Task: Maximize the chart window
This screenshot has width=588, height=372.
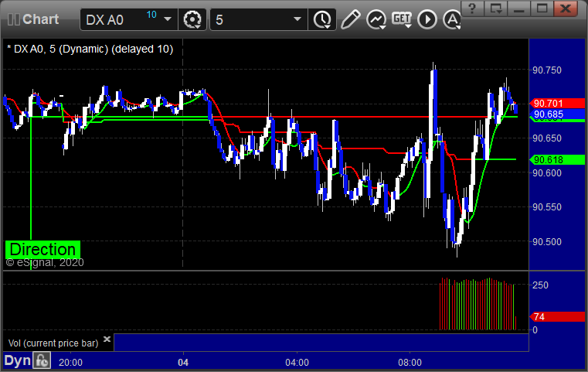Action: (x=542, y=9)
